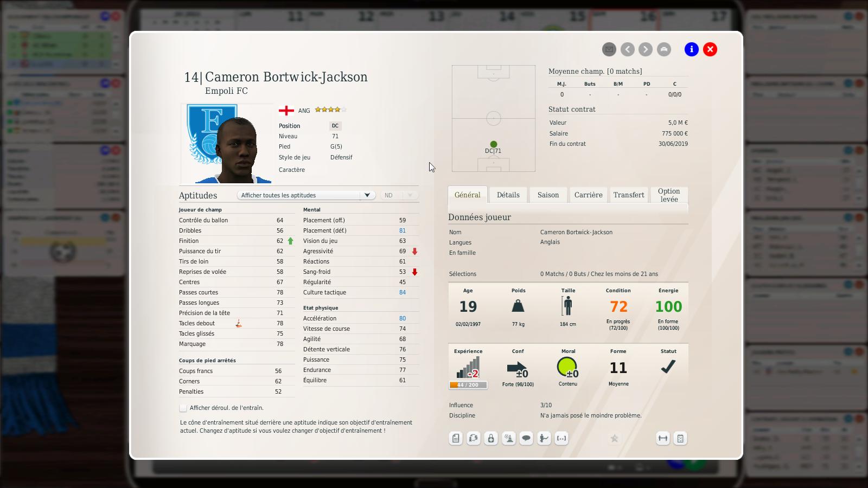Click the Accélération value 80
This screenshot has height=488, width=868.
click(403, 318)
